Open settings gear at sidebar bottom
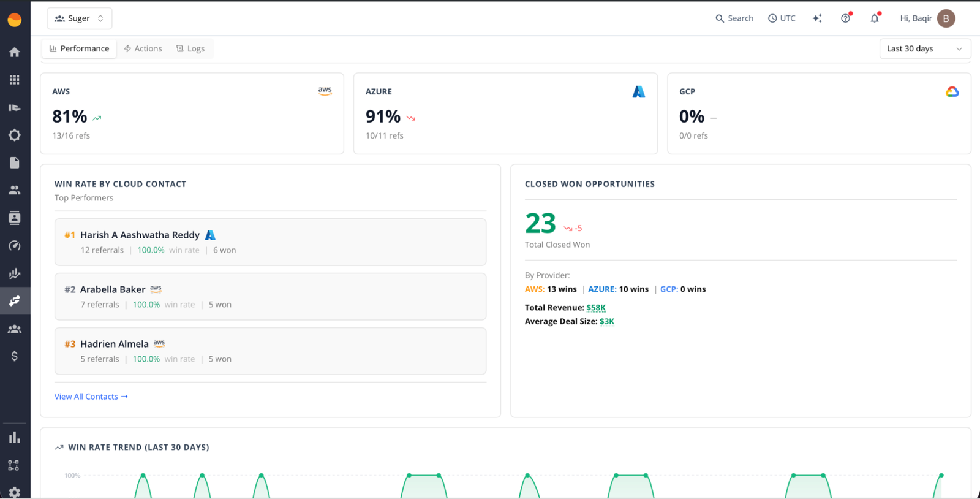This screenshot has height=499, width=980. [15, 492]
